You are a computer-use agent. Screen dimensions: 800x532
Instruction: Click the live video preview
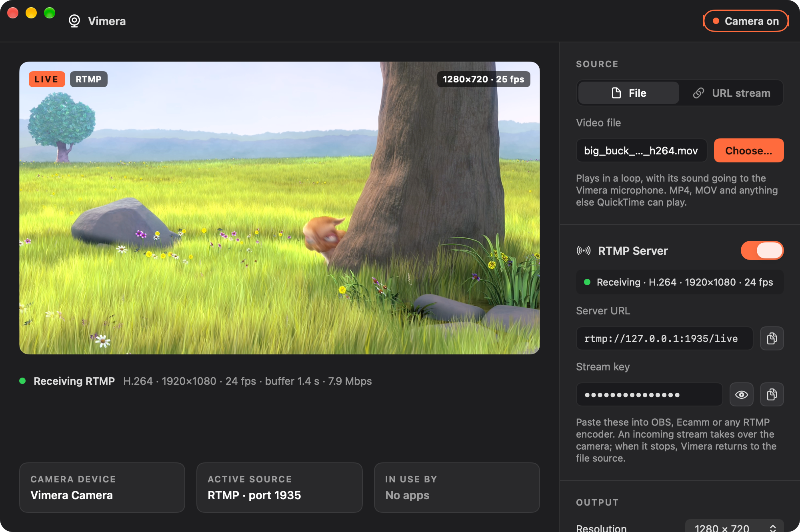(x=280, y=208)
